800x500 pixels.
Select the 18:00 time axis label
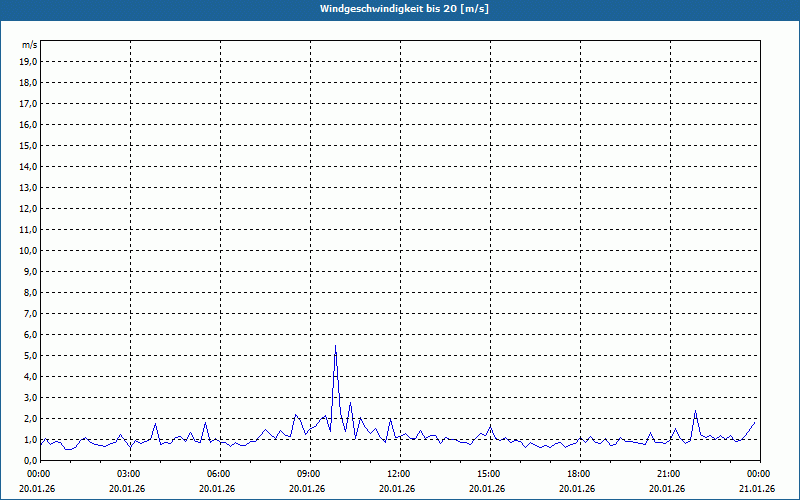click(x=578, y=473)
